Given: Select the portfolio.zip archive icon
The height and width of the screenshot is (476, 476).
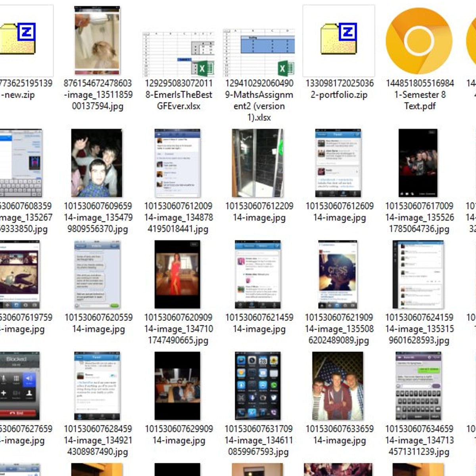Looking at the screenshot, I should tap(338, 40).
